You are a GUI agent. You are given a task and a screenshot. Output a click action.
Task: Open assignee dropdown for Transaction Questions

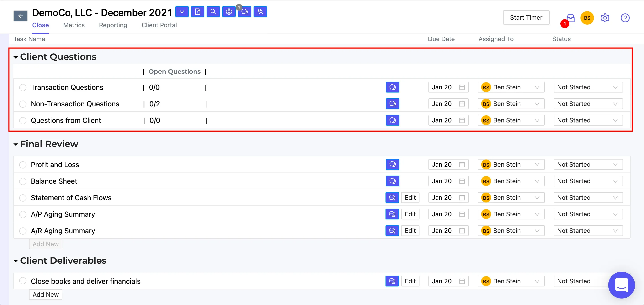pos(511,87)
